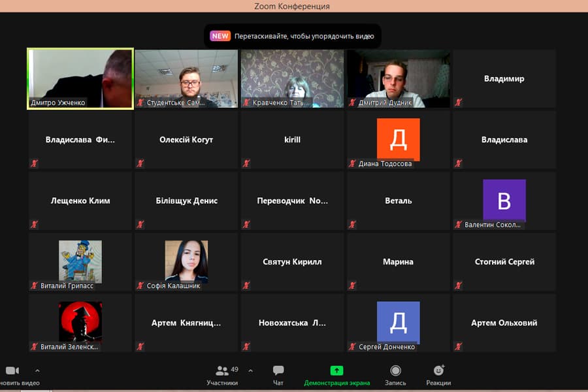Click Виталий Зеленск...'s red avatar
Viewport: 588px width, 392px height.
point(80,323)
